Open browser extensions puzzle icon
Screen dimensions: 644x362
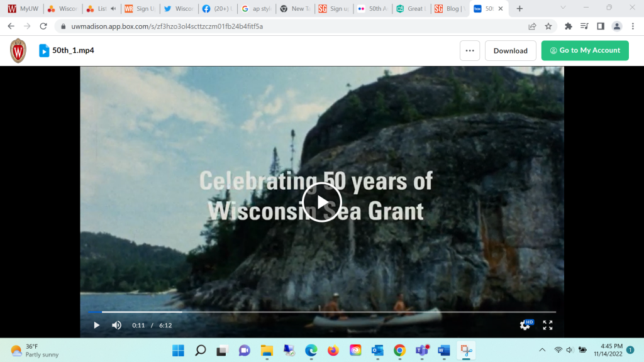coord(569,26)
